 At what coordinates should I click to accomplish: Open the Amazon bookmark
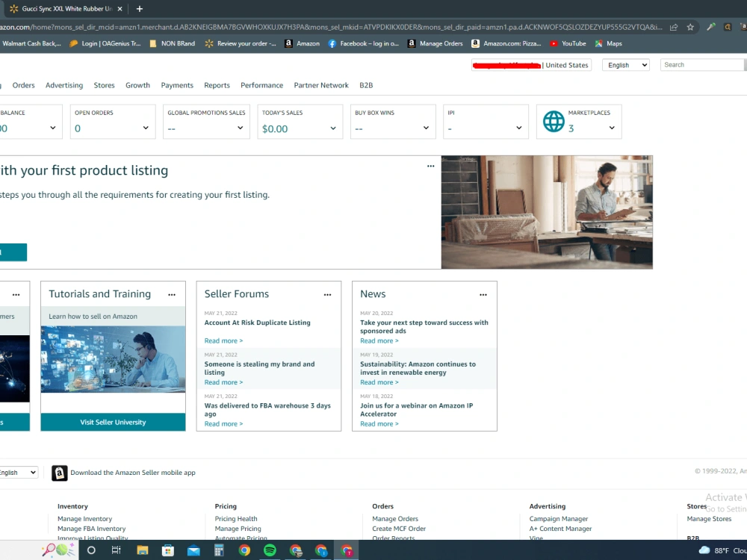click(302, 43)
